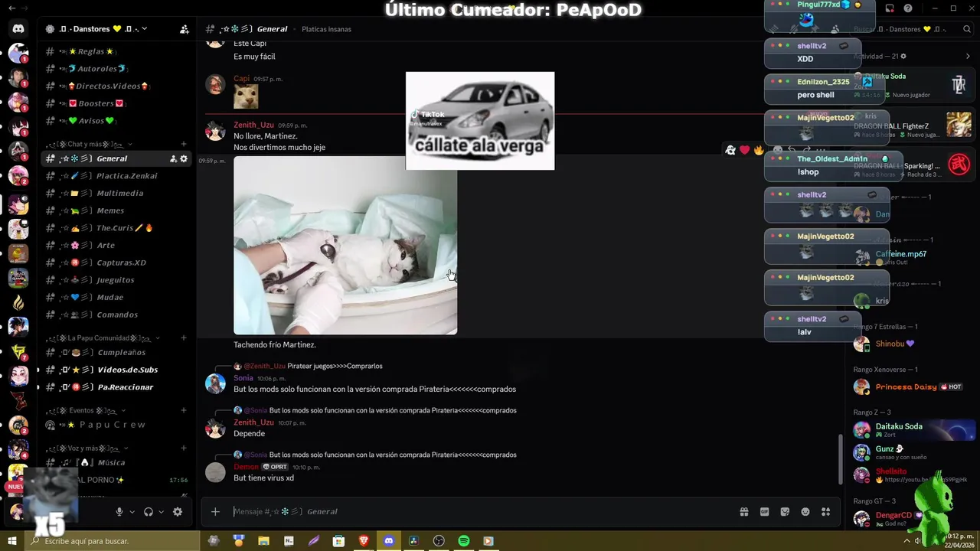This screenshot has width=980, height=551.
Task: Open OBS Studio from taskbar
Action: (439, 541)
